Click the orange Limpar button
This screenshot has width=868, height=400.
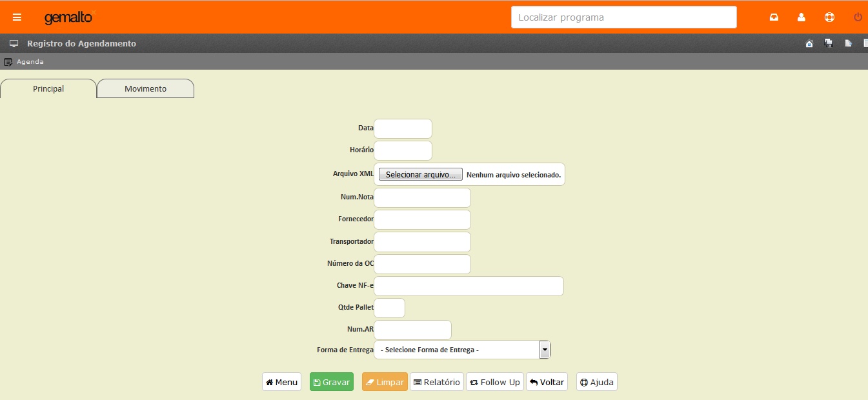tap(385, 382)
